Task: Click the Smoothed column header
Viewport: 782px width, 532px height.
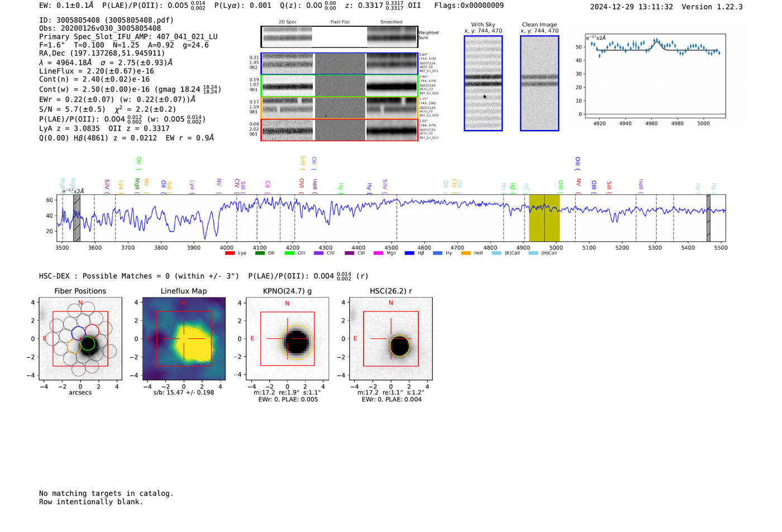Action: 392,22
